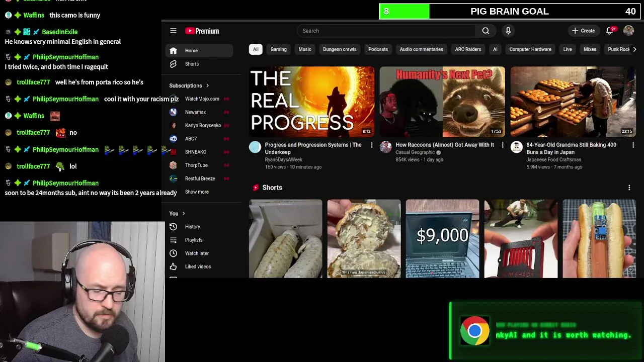Open options for 84-Year-Old Grandma video
This screenshot has width=644, height=362.
pyautogui.click(x=633, y=145)
